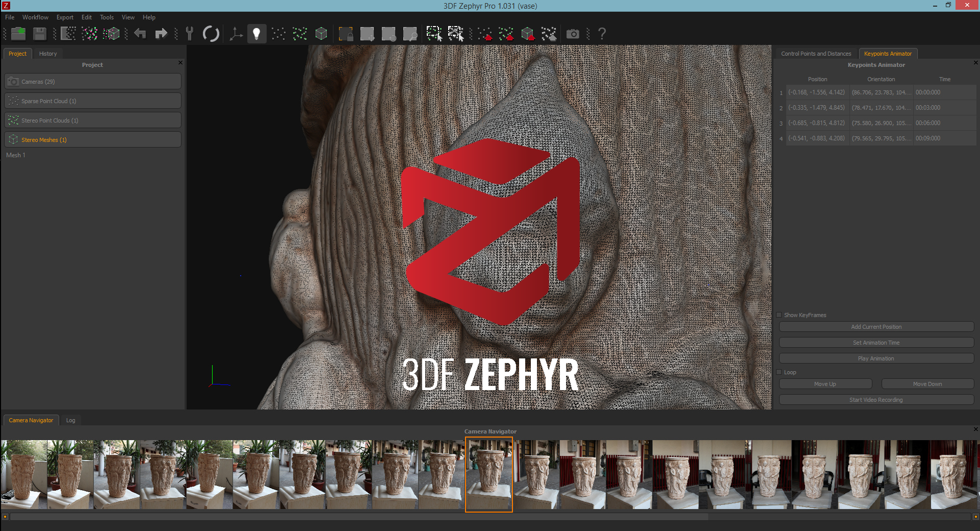Toggle the light bulb lighting icon
This screenshot has height=531, width=980.
pos(257,34)
